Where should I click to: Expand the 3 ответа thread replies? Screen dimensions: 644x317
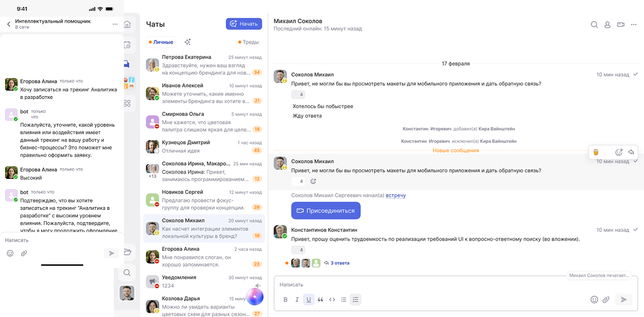[x=340, y=263]
